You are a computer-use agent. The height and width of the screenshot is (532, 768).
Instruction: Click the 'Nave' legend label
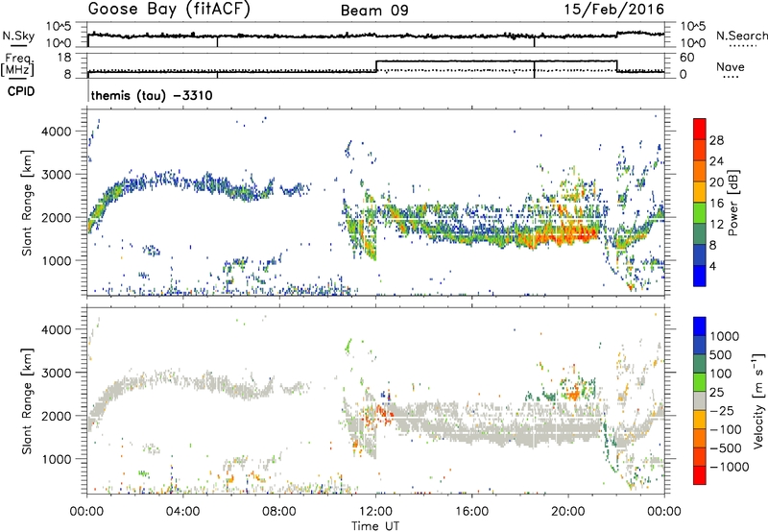point(731,66)
